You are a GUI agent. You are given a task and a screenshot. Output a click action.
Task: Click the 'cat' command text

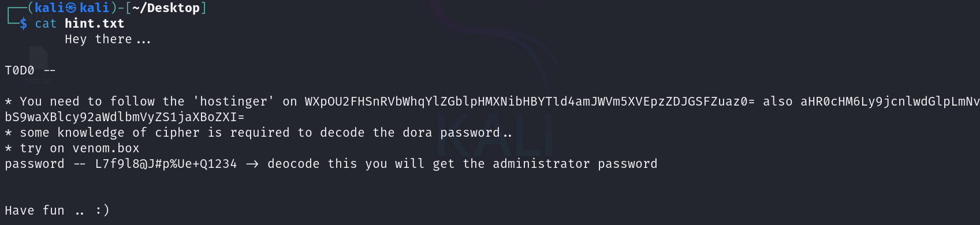46,24
